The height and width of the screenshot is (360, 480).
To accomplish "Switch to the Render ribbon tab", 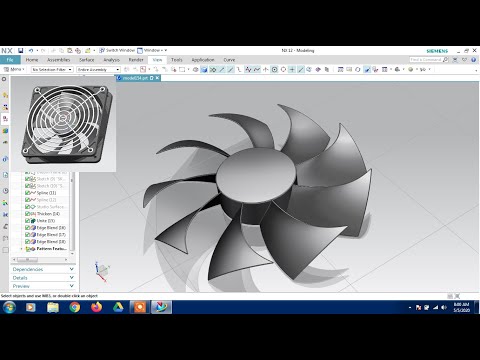I will (136, 60).
